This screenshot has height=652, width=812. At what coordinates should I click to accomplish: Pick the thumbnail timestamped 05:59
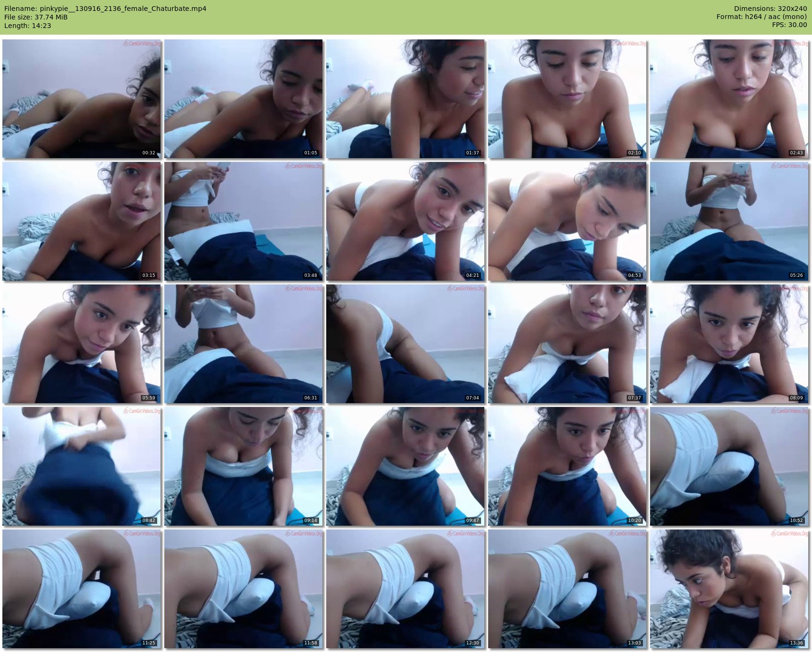pyautogui.click(x=82, y=344)
